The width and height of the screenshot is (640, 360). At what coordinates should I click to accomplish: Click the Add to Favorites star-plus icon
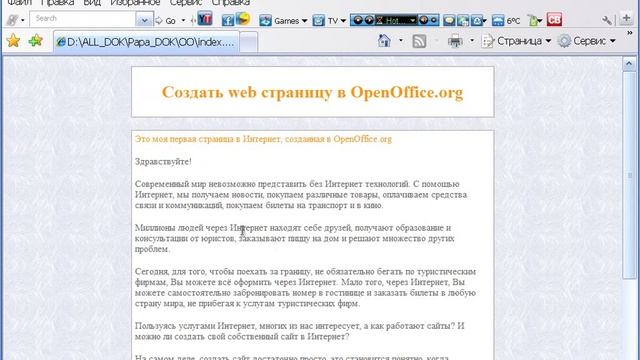36,40
